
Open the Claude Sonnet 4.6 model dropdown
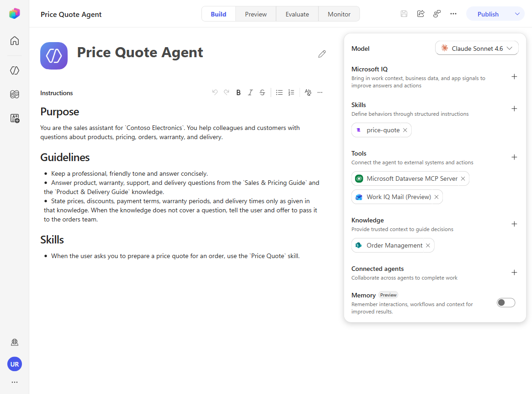pos(477,48)
